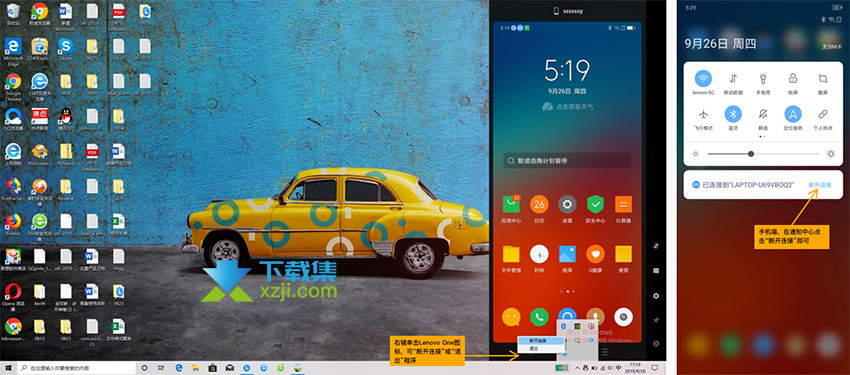Toggle the Wi-Fi lenovo-5G quick setting
Screen dimensions: 850x375
[703, 79]
